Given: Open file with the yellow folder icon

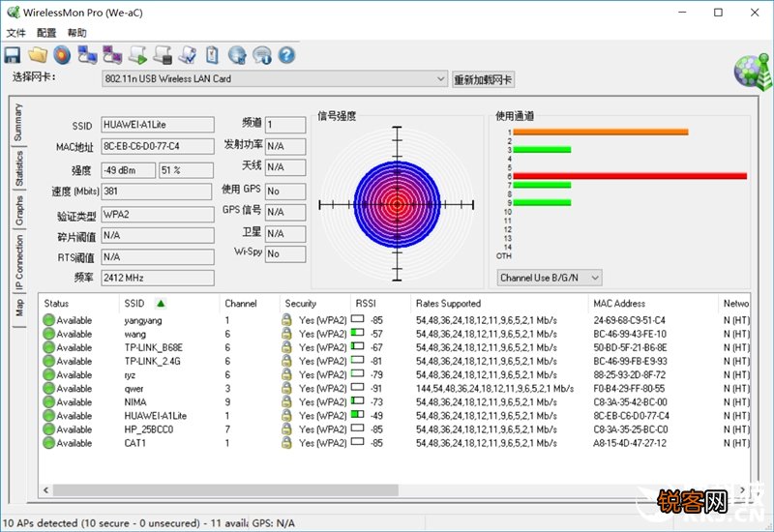Looking at the screenshot, I should pos(38,55).
